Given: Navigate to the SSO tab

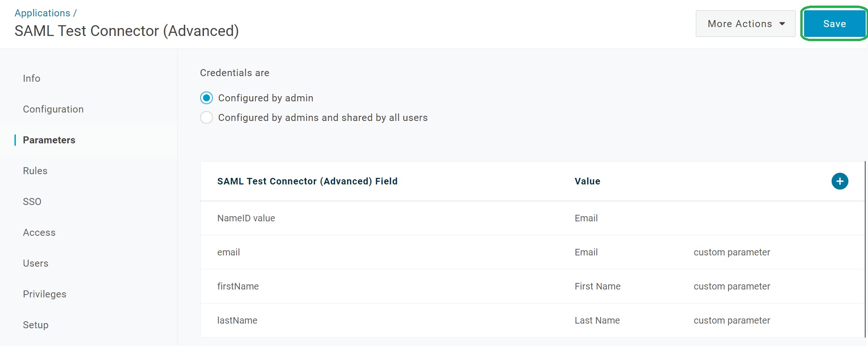Looking at the screenshot, I should [32, 202].
